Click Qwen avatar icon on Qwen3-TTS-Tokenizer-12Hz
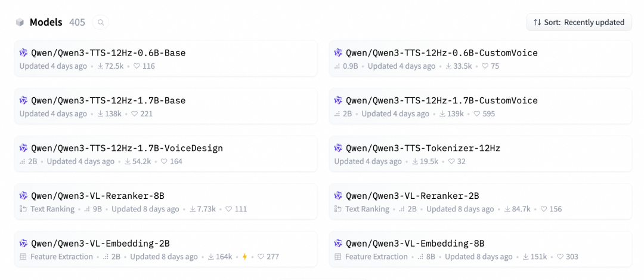Screen dimensions: 644x280 (x=339, y=148)
